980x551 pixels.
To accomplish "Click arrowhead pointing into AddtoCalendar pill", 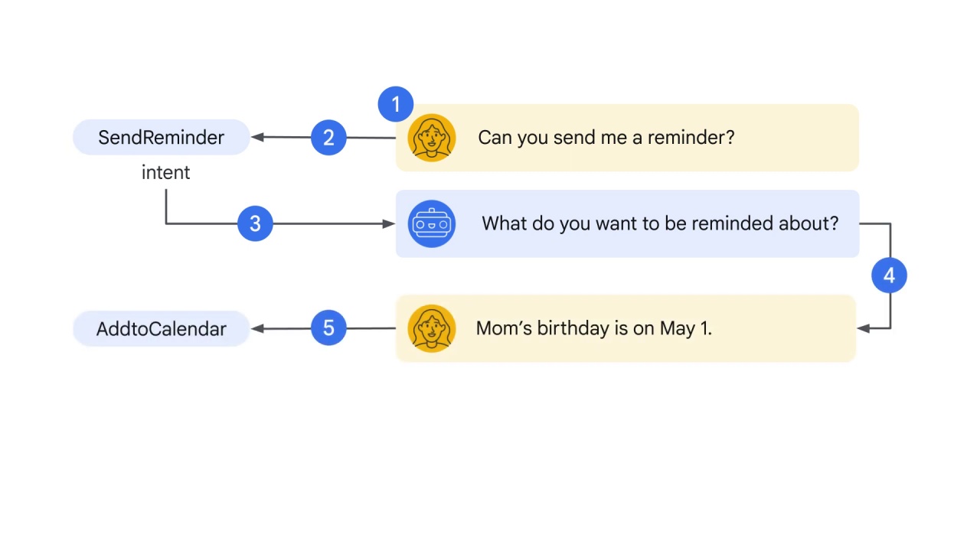I will (x=257, y=328).
